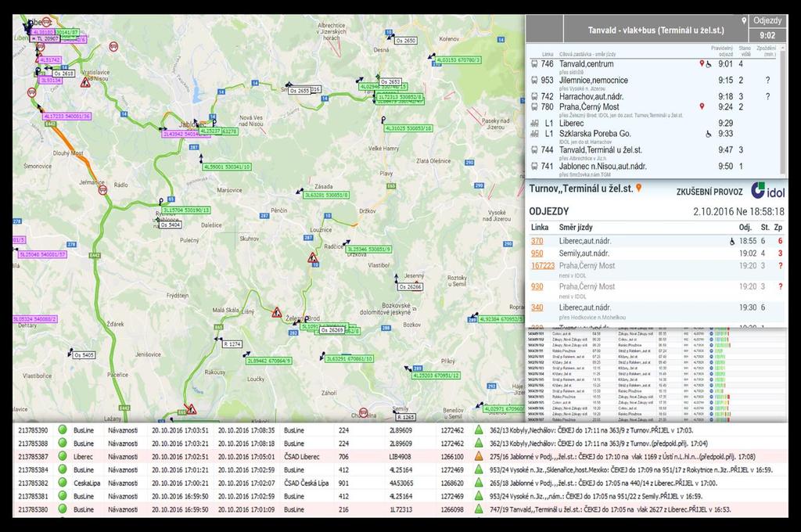Click the idol logo
Viewport: 801px width, 532px height.
(767, 190)
